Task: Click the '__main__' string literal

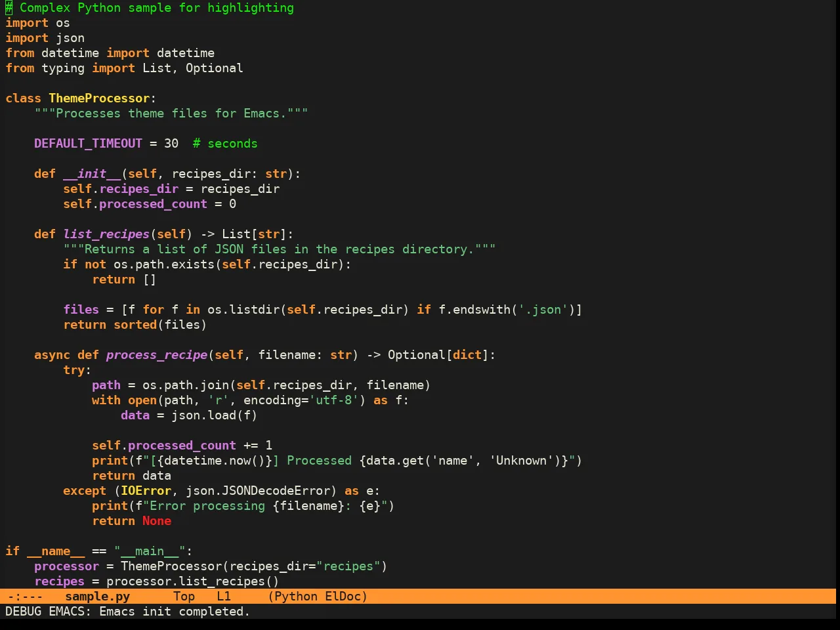Action: pos(150,551)
